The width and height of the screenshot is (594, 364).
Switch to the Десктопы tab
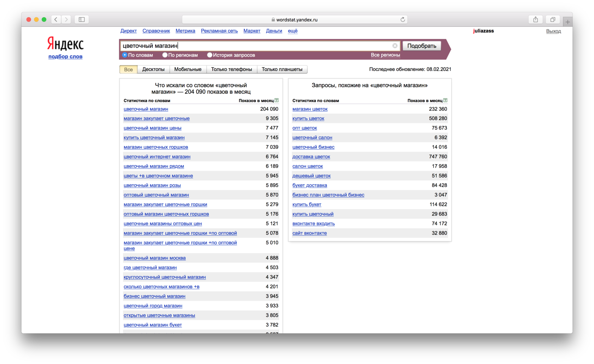click(x=153, y=69)
